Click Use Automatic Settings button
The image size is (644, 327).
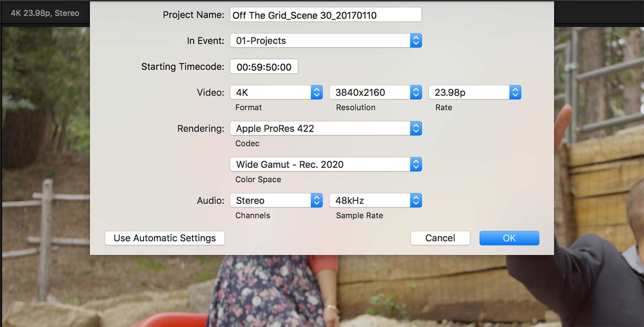(x=165, y=238)
